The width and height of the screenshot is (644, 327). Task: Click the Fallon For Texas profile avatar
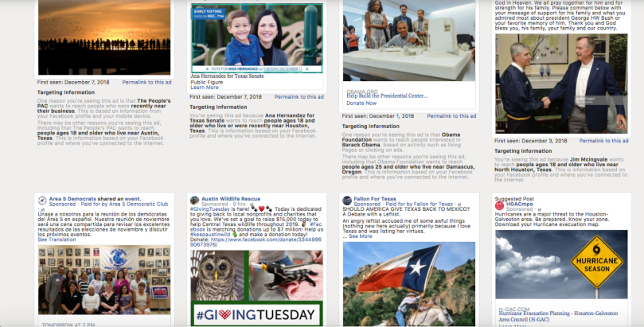click(x=347, y=200)
